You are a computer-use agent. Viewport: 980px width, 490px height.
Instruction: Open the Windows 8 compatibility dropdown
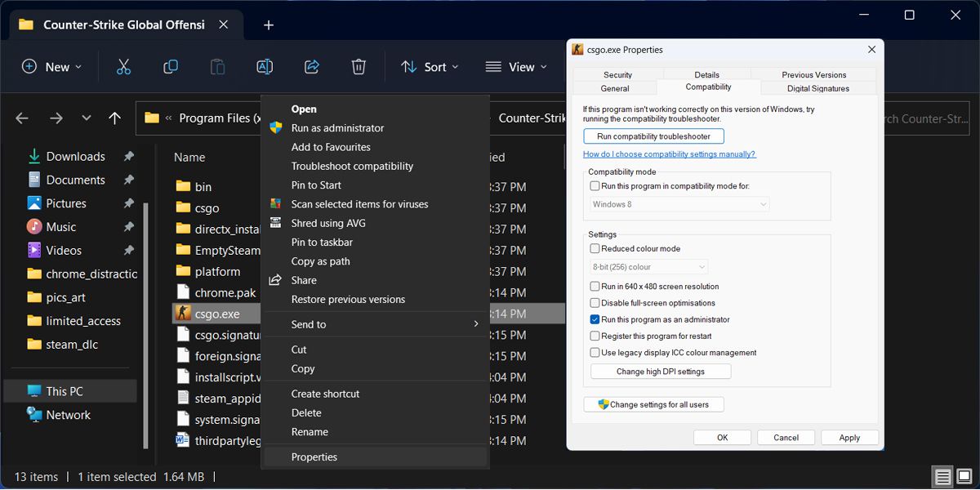pos(679,204)
